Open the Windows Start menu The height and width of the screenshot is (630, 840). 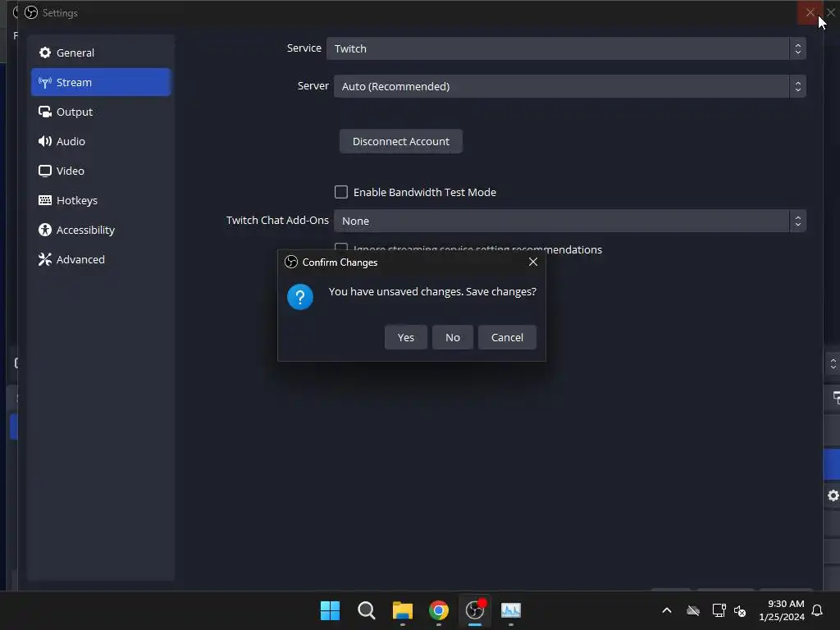pyautogui.click(x=330, y=610)
